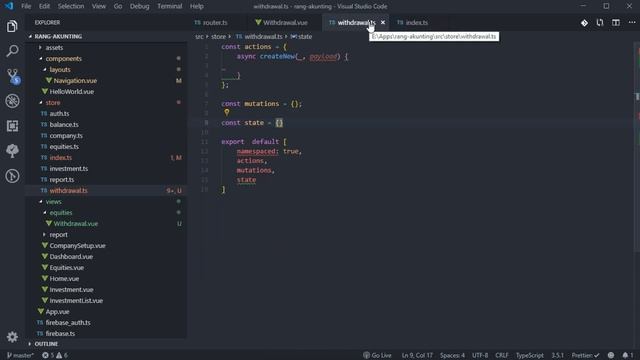Screen dimensions: 640x360
Task: Collapse the components folder
Action: (x=63, y=59)
